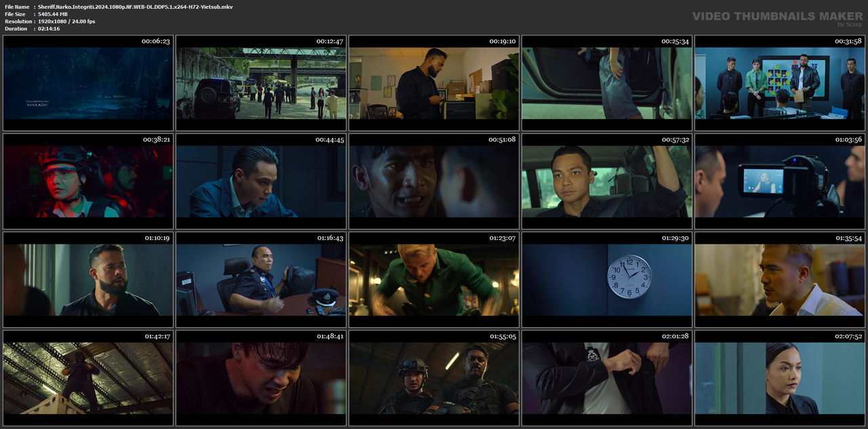Click the file name ending Vietsub.mkv
This screenshot has width=868, height=429.
click(x=137, y=7)
